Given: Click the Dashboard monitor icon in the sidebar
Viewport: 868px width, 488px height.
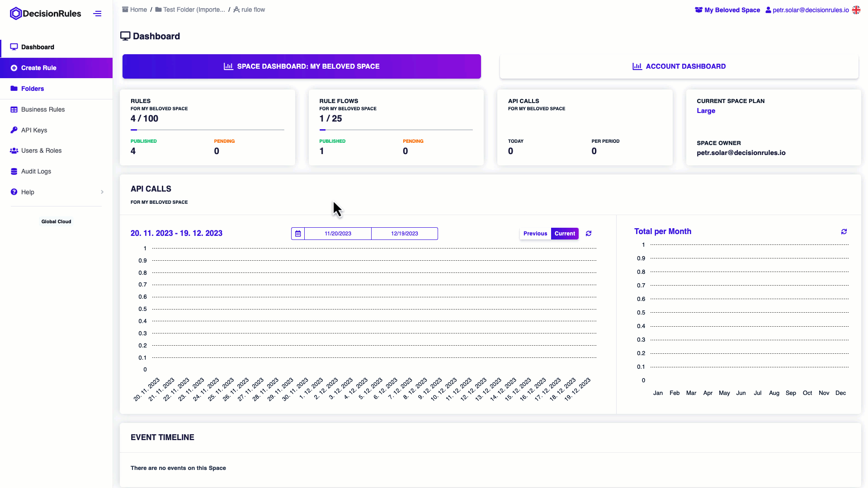Looking at the screenshot, I should click(x=14, y=47).
